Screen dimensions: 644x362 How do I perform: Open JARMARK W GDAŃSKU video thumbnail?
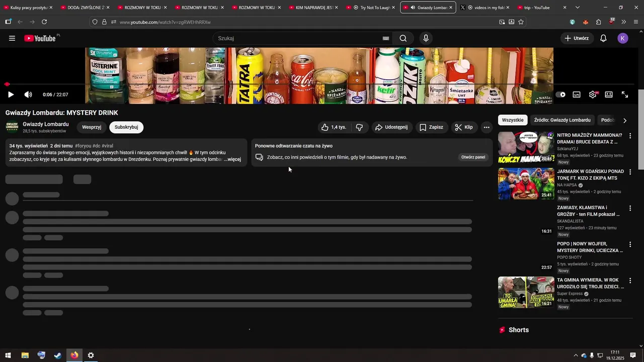point(526,184)
